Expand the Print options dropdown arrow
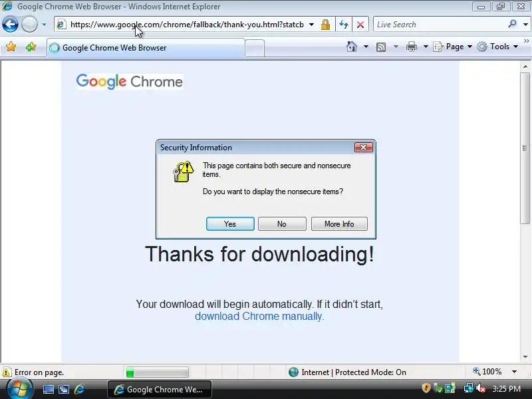Image resolution: width=532 pixels, height=399 pixels. (426, 47)
